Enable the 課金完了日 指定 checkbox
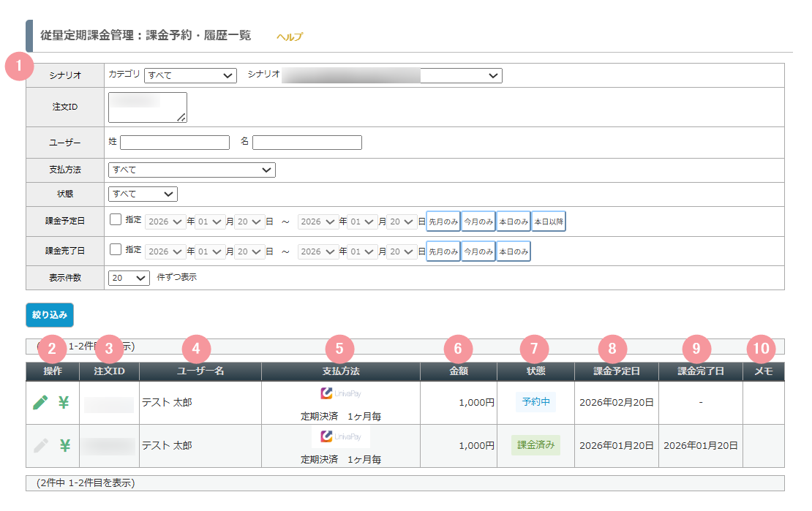Screen dimensions: 812x511 pos(116,250)
